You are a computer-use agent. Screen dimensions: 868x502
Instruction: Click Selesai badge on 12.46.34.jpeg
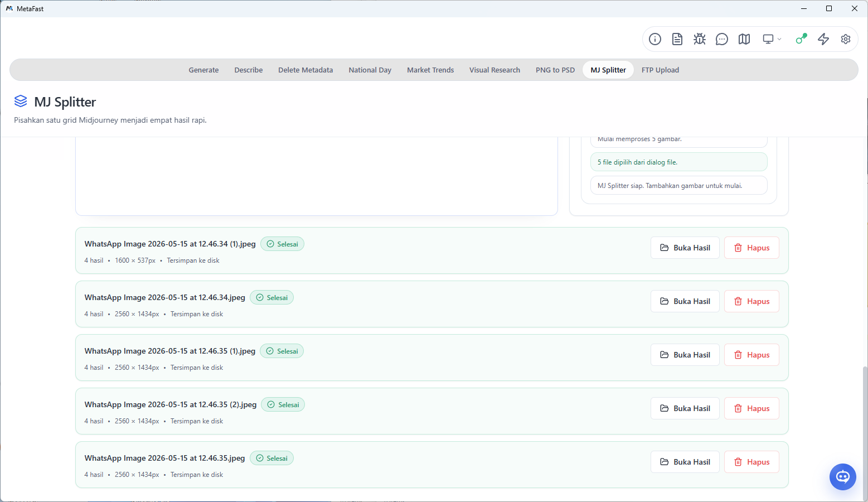click(271, 297)
